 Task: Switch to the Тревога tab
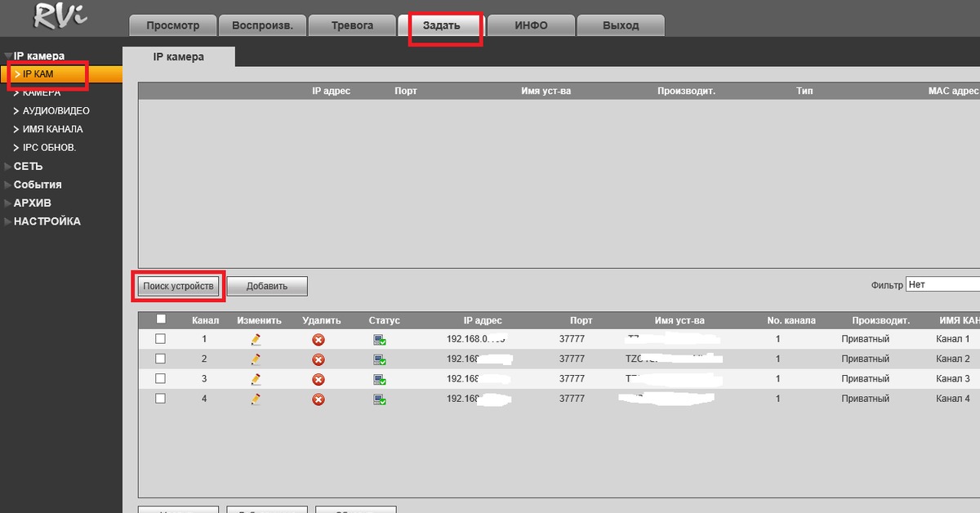coord(352,25)
